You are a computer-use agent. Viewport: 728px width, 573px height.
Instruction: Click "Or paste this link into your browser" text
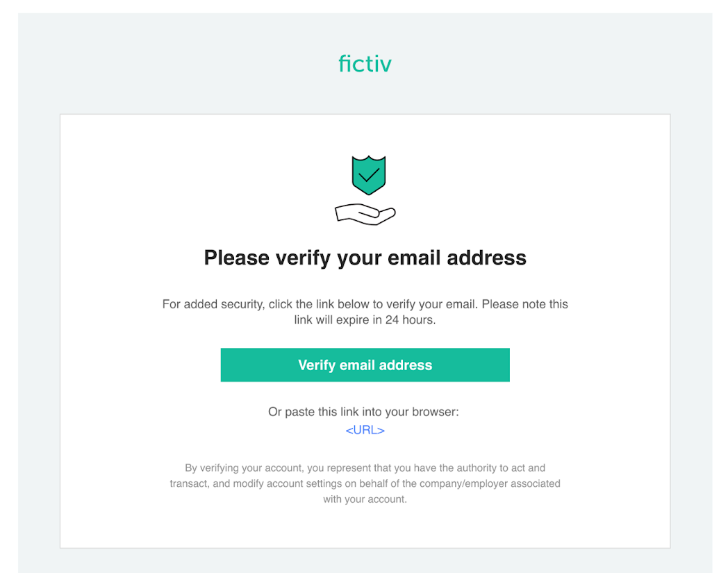pyautogui.click(x=363, y=412)
